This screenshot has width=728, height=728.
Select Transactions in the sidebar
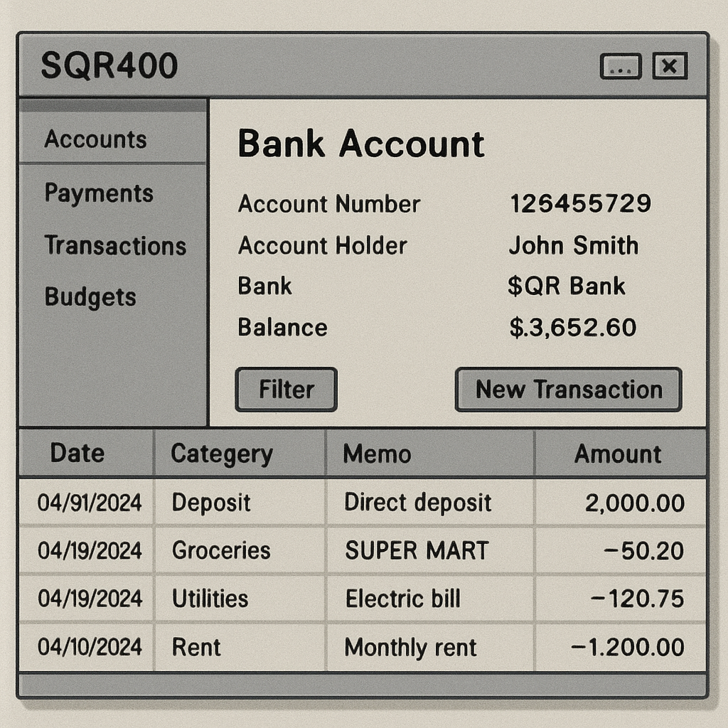pos(115,246)
